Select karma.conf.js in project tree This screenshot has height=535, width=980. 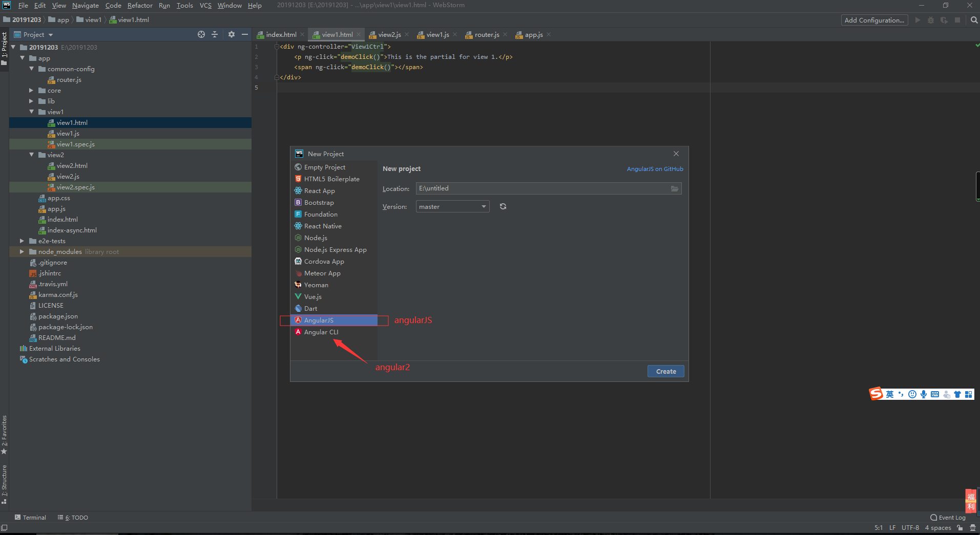coord(58,294)
